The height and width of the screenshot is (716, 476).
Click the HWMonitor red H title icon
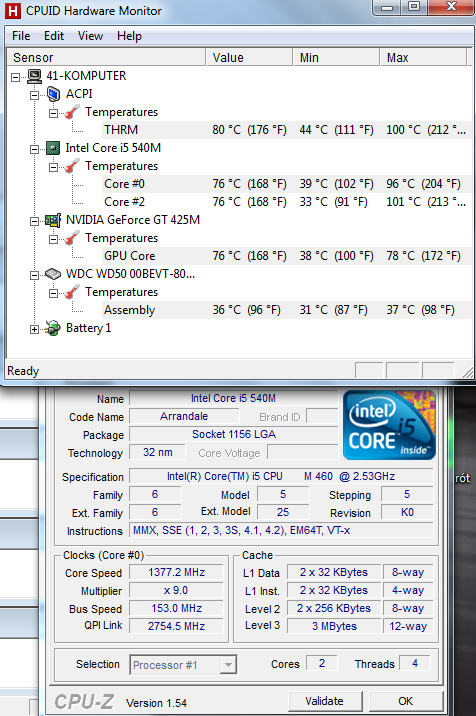[13, 11]
